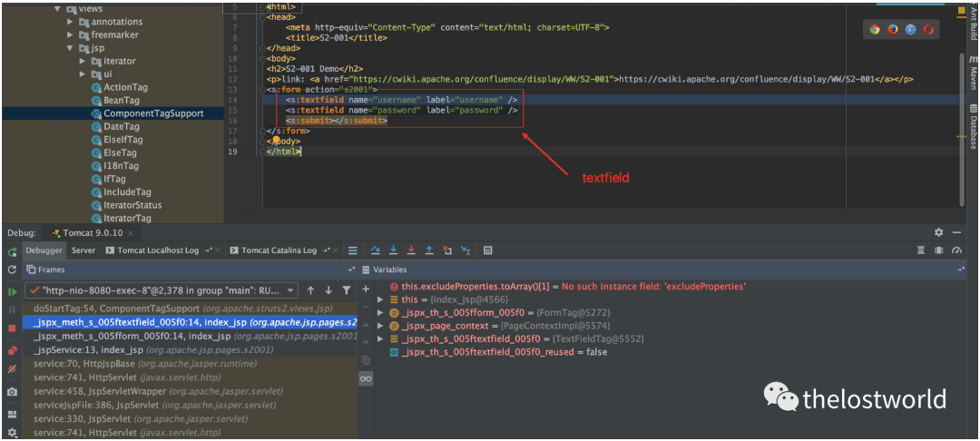The image size is (980, 441).
Task: Open debug sidebar settings gear
Action: [x=12, y=432]
